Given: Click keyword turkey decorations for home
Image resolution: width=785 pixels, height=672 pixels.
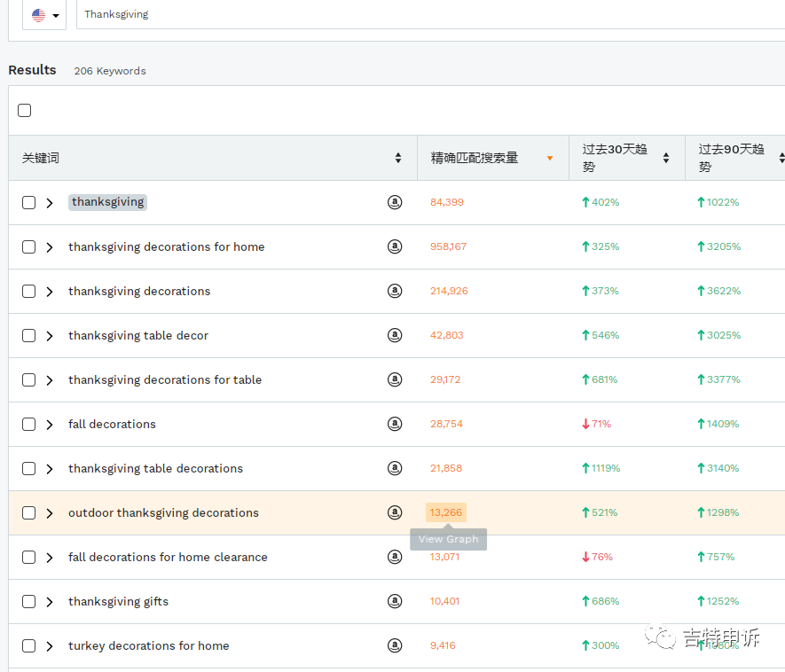Looking at the screenshot, I should pos(149,645).
